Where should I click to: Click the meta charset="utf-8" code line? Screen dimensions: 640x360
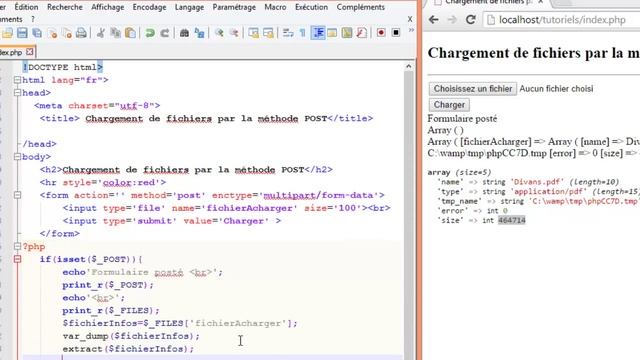click(x=97, y=106)
